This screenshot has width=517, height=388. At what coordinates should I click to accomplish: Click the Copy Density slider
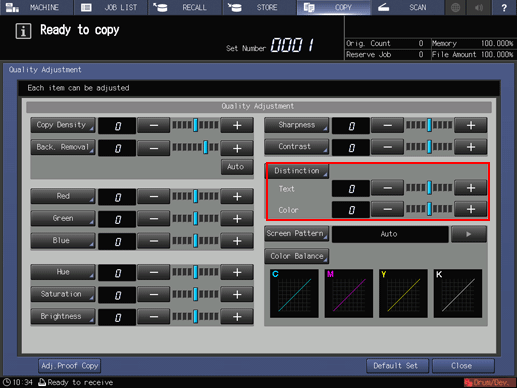(x=195, y=125)
